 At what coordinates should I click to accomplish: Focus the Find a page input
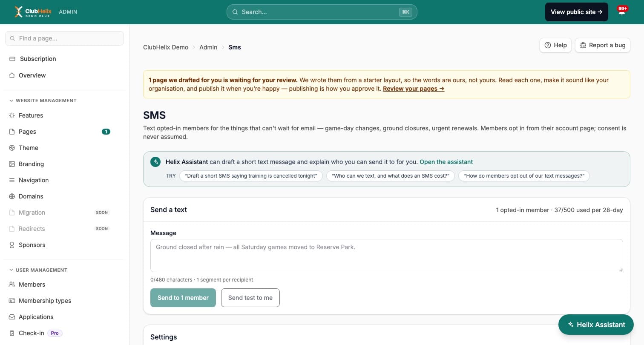point(64,38)
